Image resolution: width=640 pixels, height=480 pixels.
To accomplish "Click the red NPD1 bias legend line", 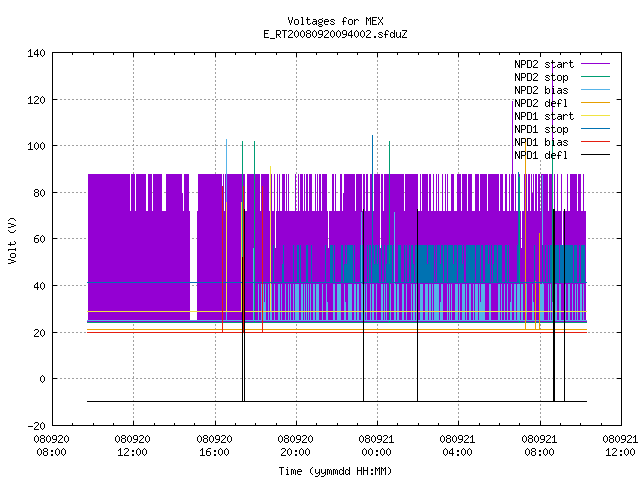I will (596, 142).
